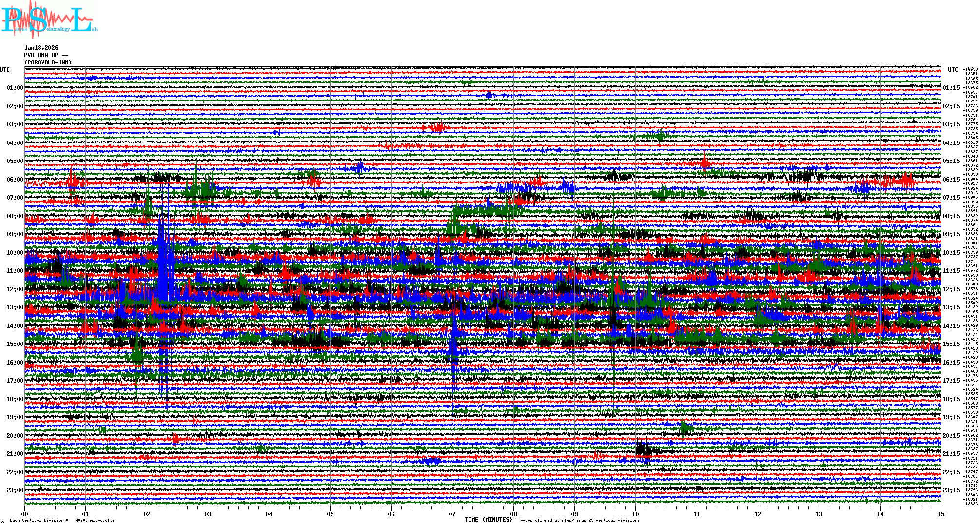Click minute 07 tick on bottom axis

coord(452,514)
